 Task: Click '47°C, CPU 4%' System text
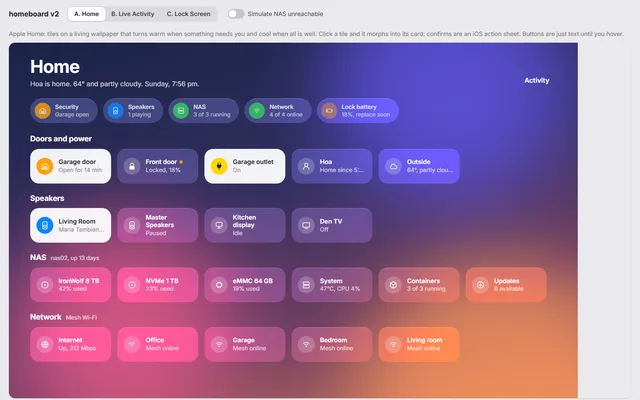340,289
